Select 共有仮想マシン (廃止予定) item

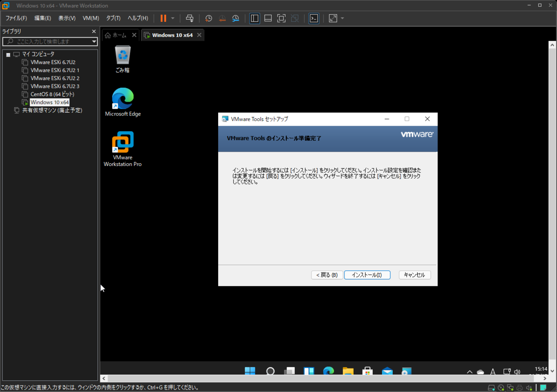point(52,110)
